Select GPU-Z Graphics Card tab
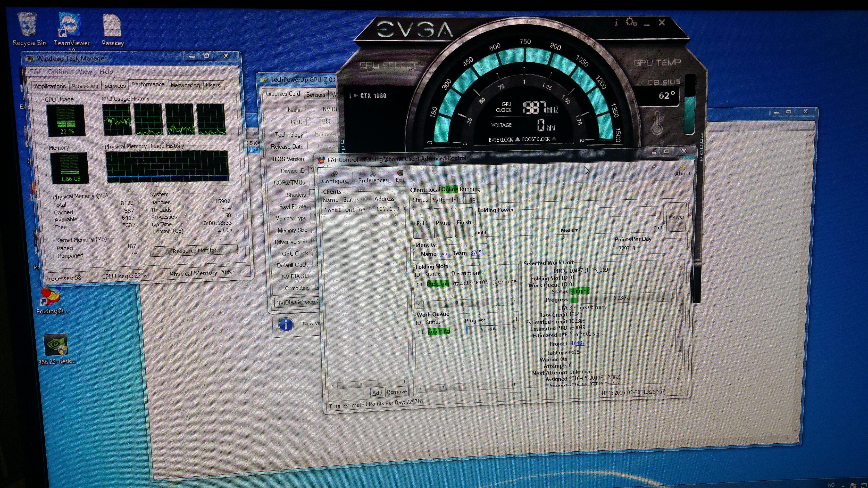Viewport: 868px width, 488px height. [x=282, y=94]
